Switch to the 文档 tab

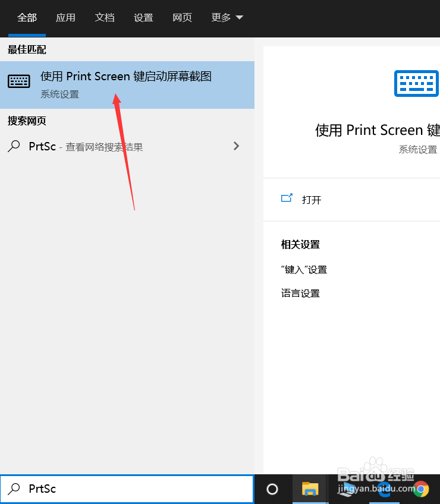(105, 17)
